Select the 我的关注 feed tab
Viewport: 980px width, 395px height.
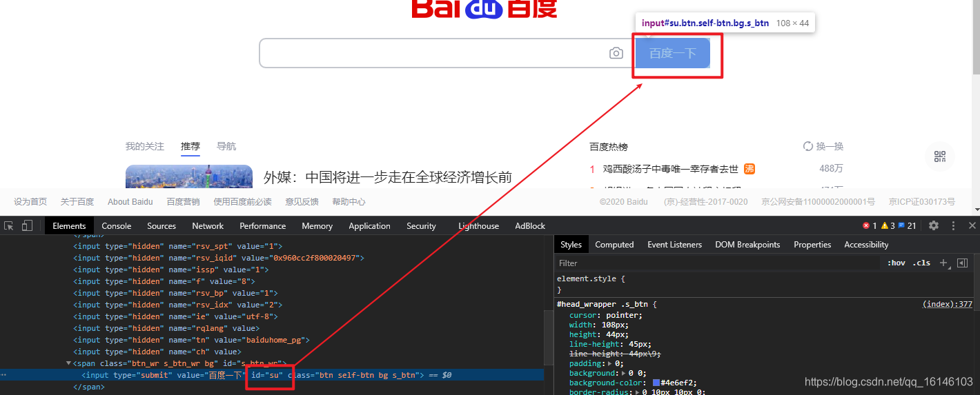tap(145, 146)
